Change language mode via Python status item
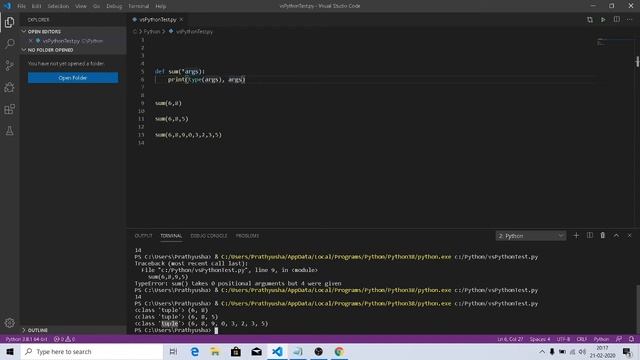This screenshot has width=640, height=360. point(601,339)
